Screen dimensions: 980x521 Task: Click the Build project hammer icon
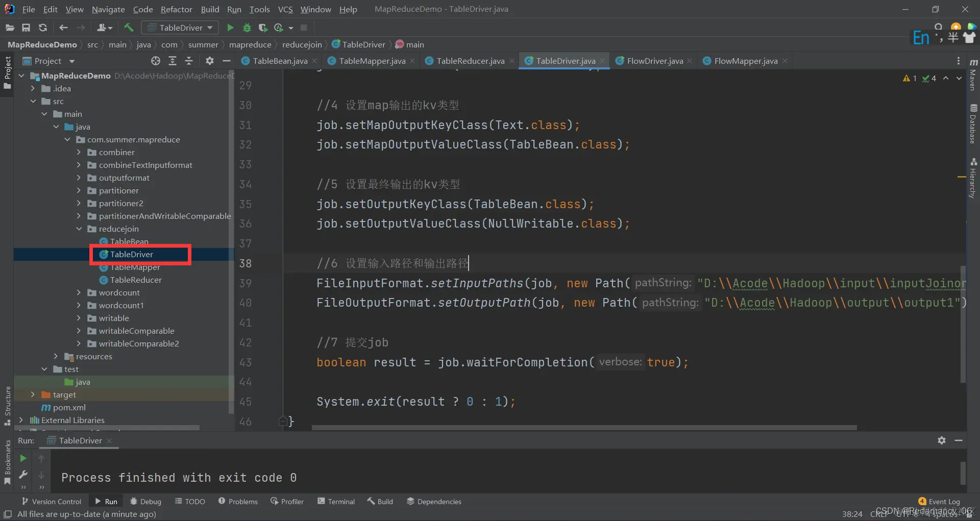(129, 28)
